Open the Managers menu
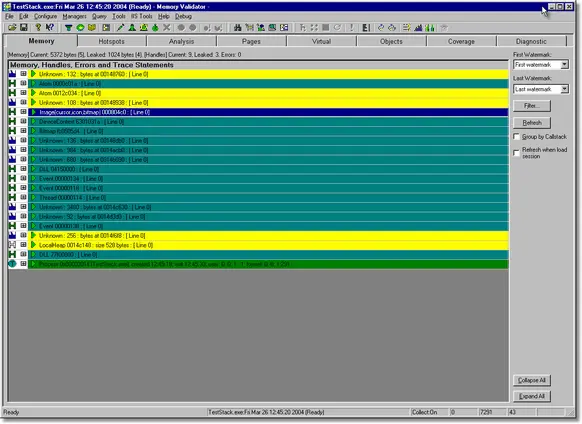Image resolution: width=582 pixels, height=424 pixels. (x=74, y=16)
